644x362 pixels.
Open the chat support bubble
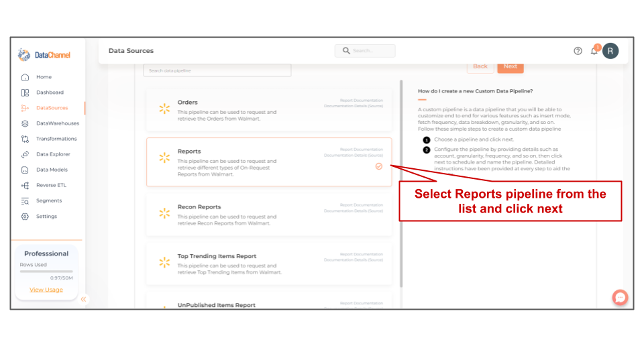pos(620,297)
